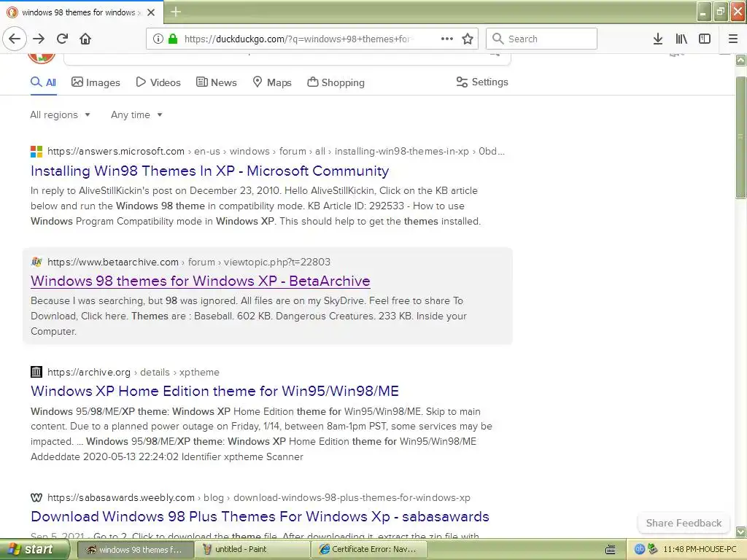Click the archive.org details xptheme URL
This screenshot has height=560, width=747.
[133, 373]
